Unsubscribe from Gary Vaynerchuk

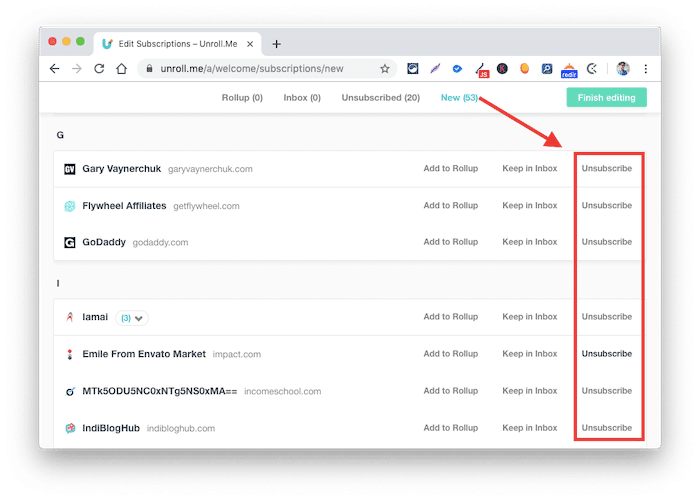click(x=607, y=169)
